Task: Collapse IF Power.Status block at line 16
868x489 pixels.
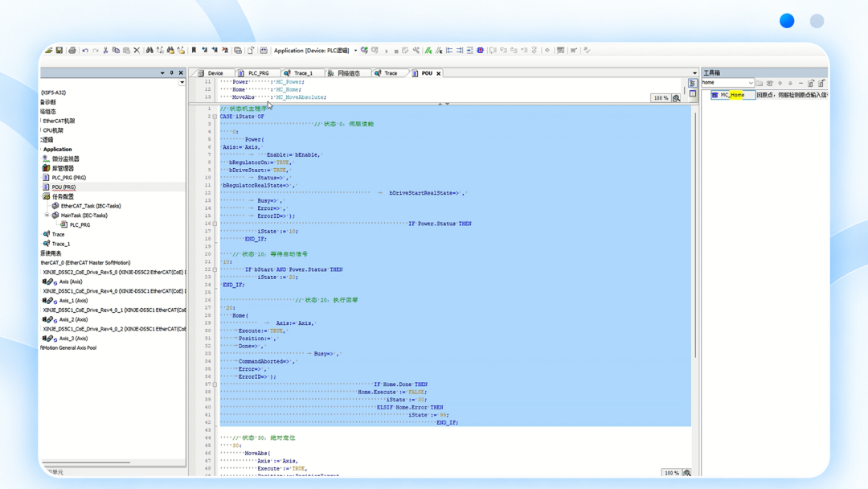Action: click(215, 224)
